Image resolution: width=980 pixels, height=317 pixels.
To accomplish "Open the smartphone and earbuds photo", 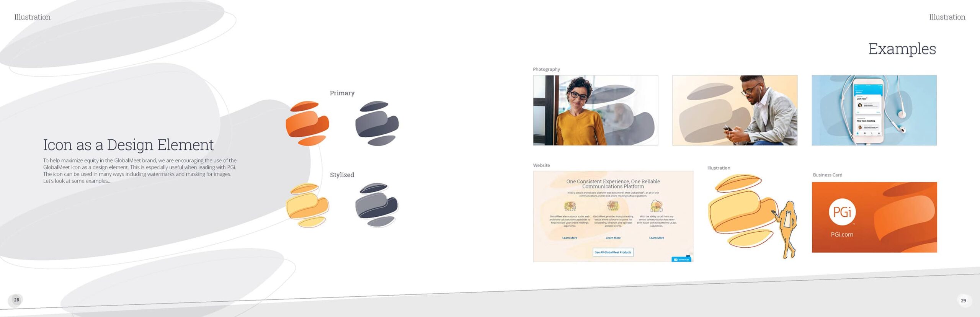I will [874, 110].
